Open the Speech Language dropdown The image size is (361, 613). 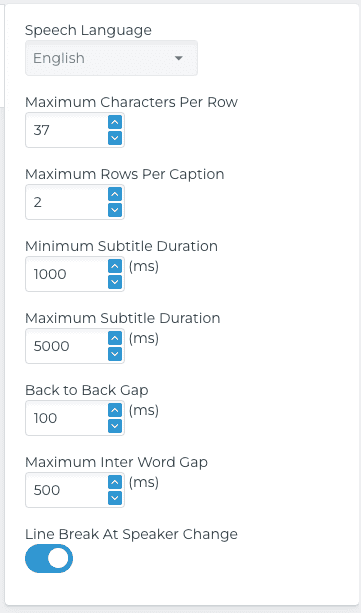tap(111, 58)
